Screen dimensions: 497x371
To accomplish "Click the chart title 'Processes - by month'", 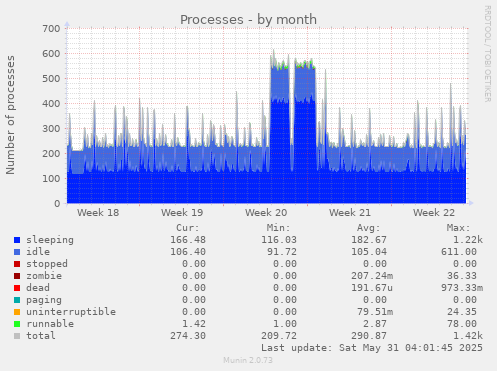I will [x=248, y=20].
